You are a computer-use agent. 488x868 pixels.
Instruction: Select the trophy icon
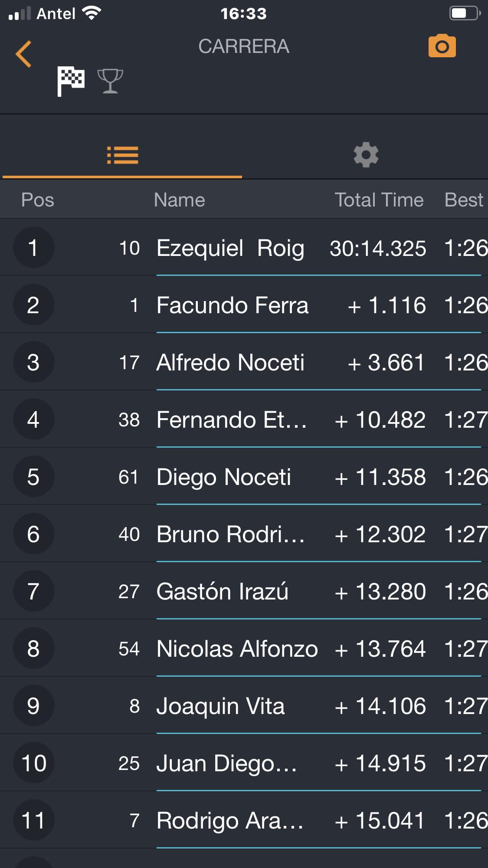pyautogui.click(x=110, y=81)
